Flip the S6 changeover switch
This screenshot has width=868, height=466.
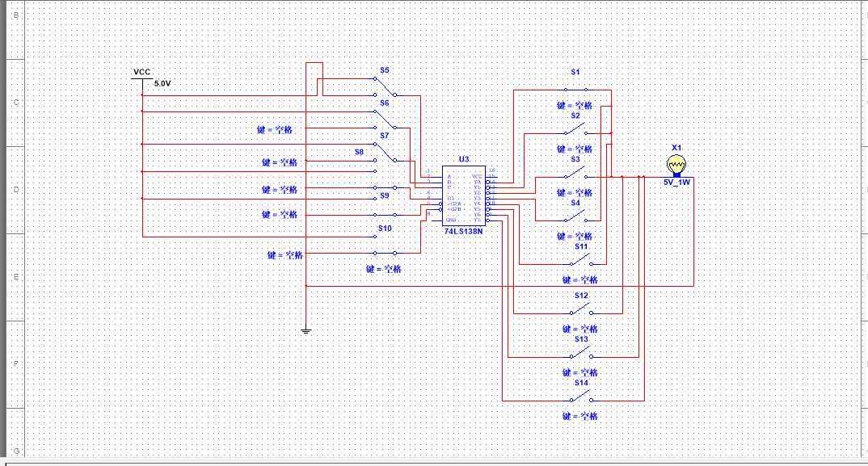point(385,120)
